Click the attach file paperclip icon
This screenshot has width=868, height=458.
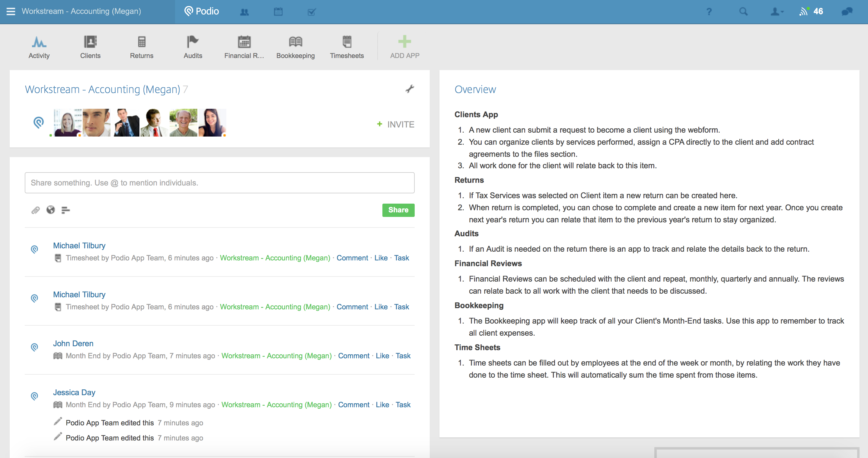[x=35, y=210]
